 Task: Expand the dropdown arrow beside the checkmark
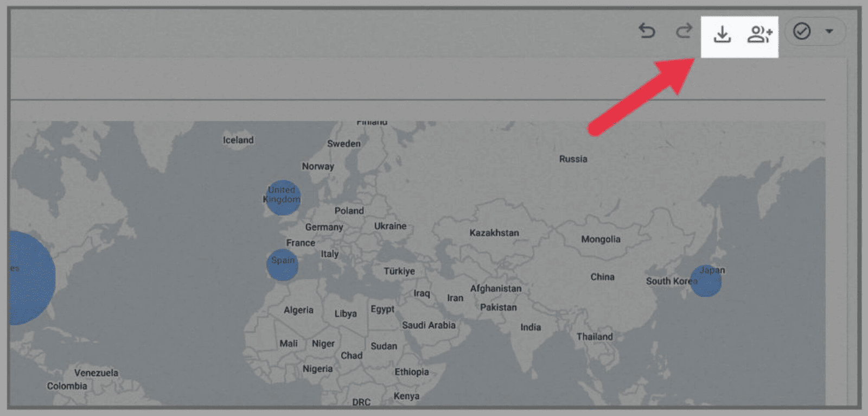pyautogui.click(x=829, y=31)
